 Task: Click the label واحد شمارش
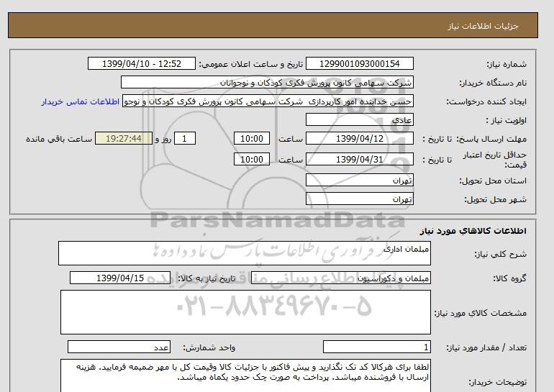pos(209,348)
